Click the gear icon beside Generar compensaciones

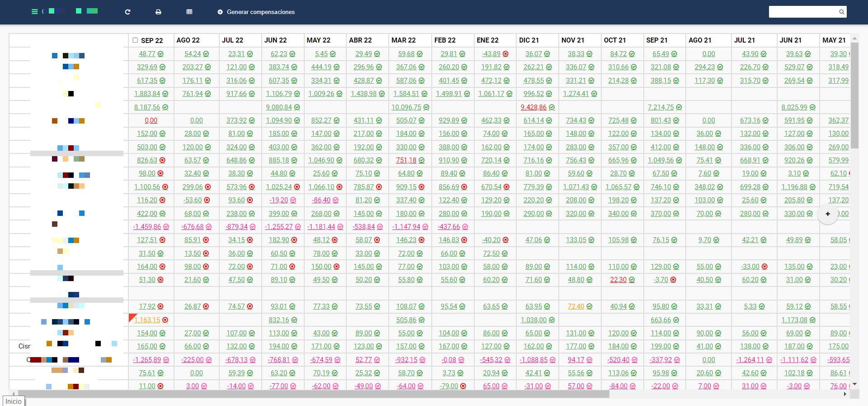220,12
